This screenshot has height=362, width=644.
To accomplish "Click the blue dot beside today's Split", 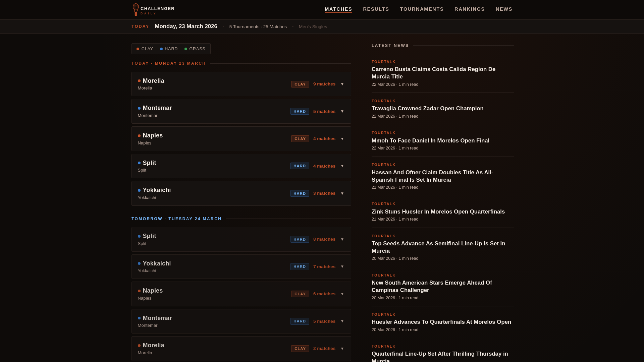I will [139, 163].
